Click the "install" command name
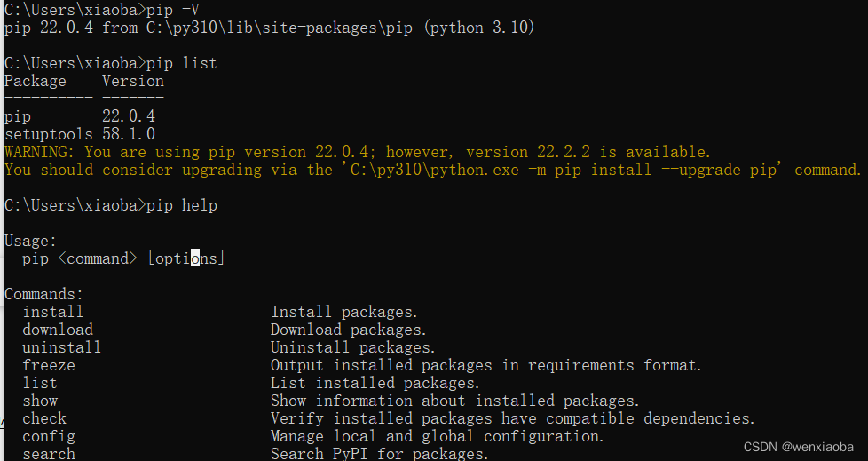868x461 pixels. 52,312
